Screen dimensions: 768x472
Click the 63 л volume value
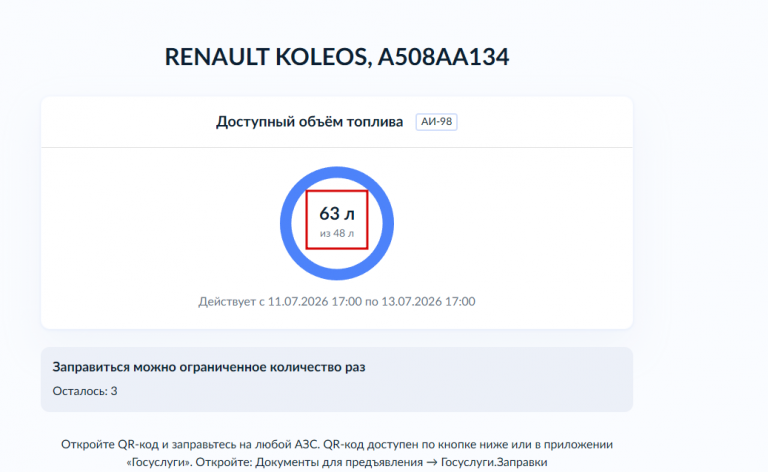[337, 213]
